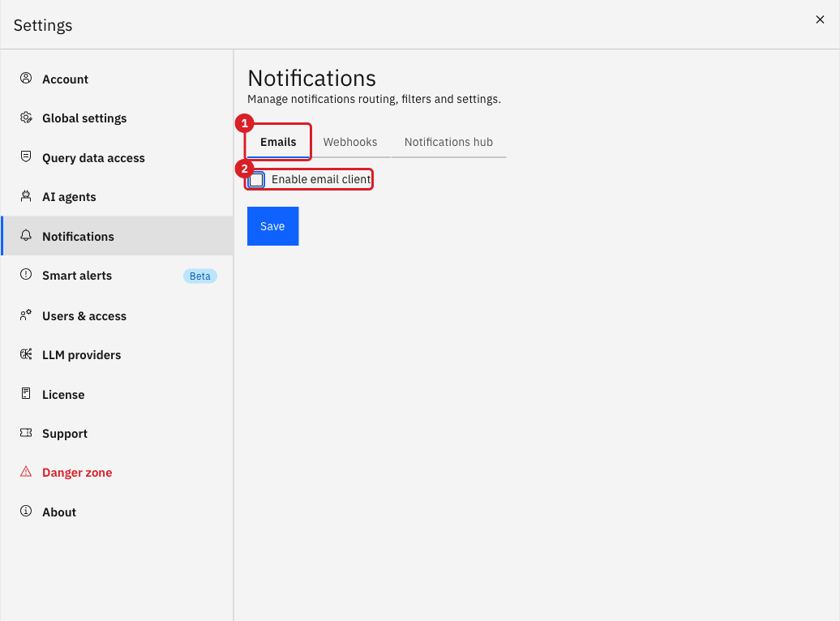The width and height of the screenshot is (840, 621).
Task: Open the Notifications hub tab
Action: point(448,142)
